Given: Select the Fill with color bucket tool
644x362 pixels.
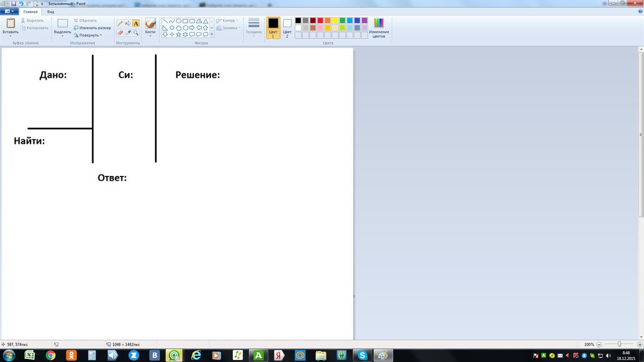Looking at the screenshot, I should tap(128, 24).
